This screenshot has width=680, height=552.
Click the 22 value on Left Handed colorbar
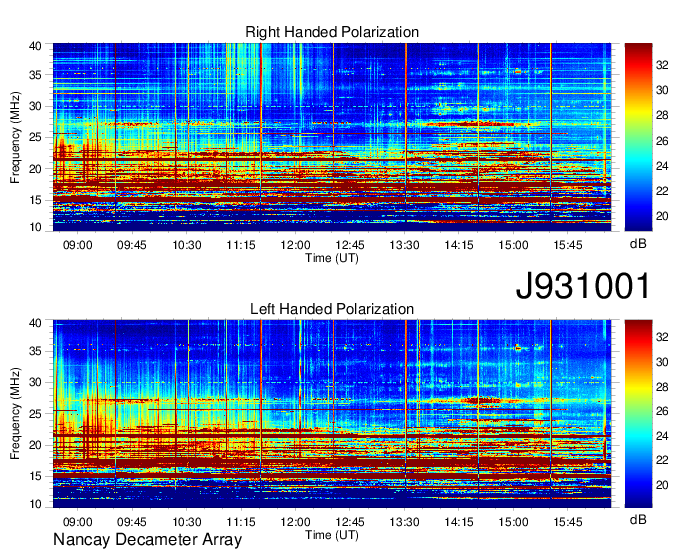tap(662, 461)
